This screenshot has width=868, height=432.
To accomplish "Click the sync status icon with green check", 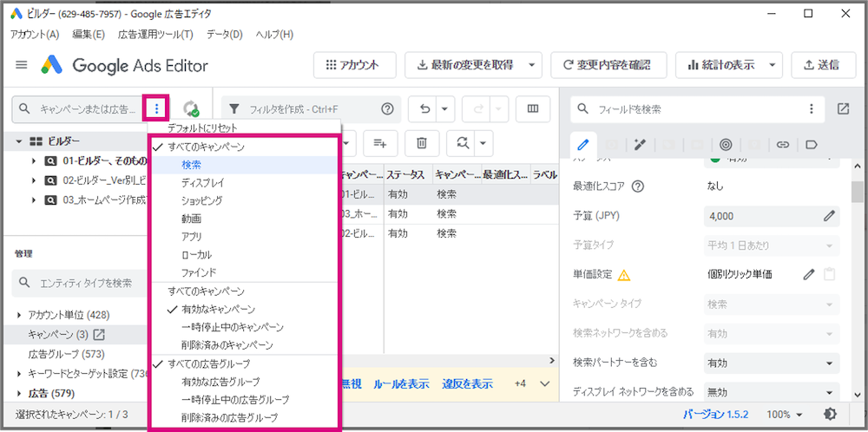I will [x=192, y=109].
